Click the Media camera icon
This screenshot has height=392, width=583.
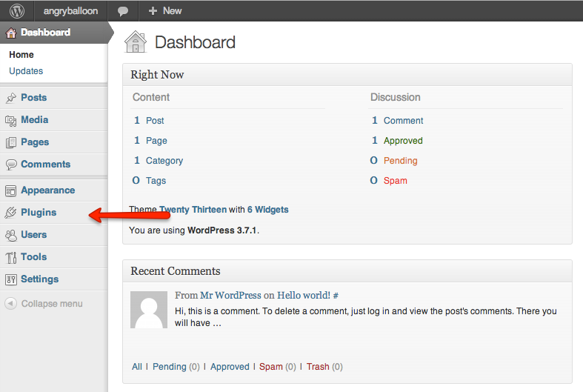(11, 120)
